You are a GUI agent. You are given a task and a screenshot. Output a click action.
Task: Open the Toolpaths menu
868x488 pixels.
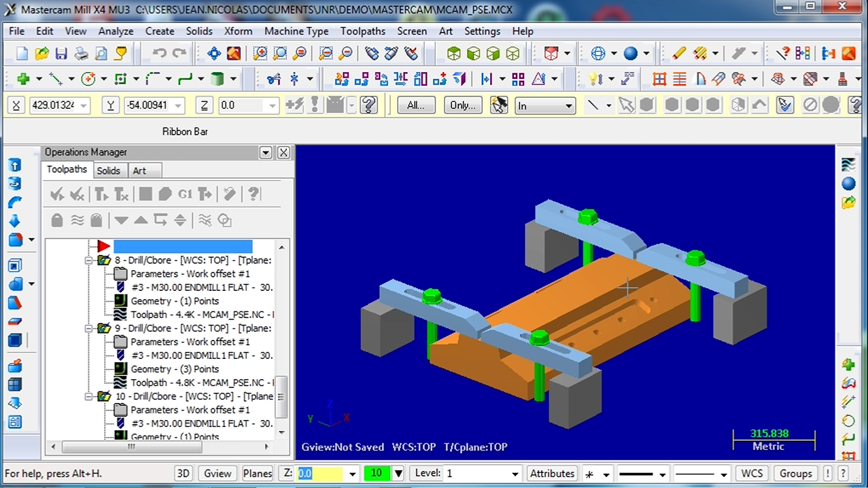(x=363, y=31)
